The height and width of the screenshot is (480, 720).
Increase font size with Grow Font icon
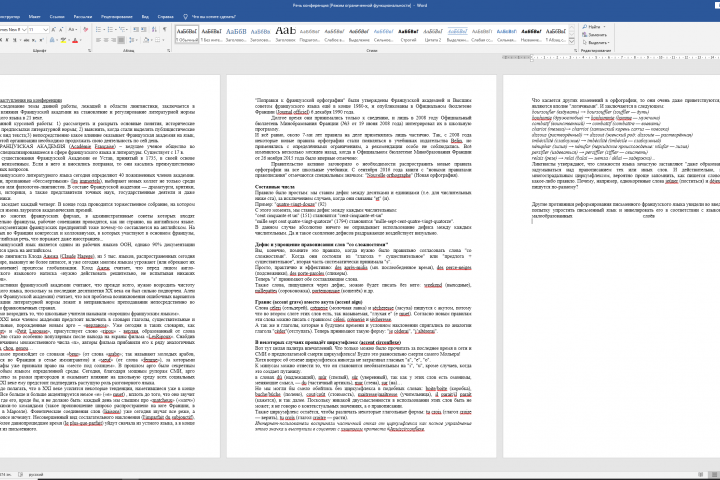point(53,29)
